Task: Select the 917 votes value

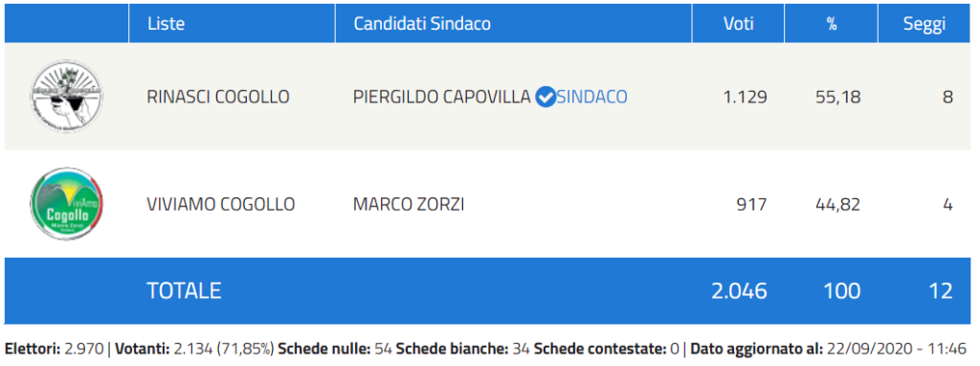Action: pyautogui.click(x=750, y=205)
